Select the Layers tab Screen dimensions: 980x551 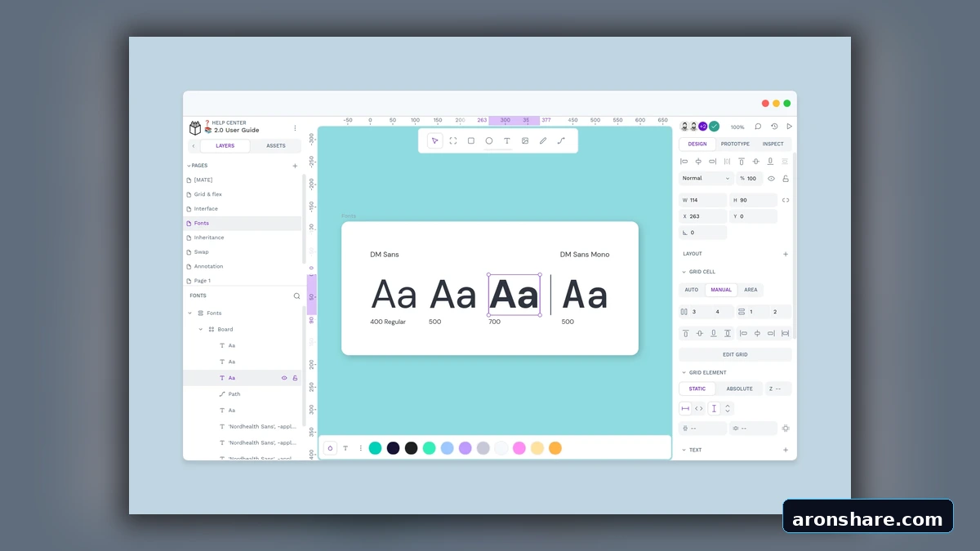click(x=225, y=146)
